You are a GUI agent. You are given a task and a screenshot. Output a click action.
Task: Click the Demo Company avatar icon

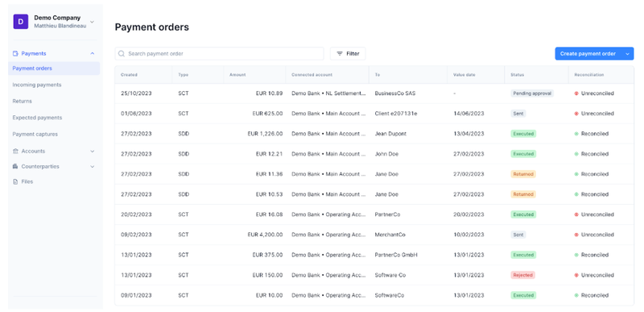[x=21, y=22]
